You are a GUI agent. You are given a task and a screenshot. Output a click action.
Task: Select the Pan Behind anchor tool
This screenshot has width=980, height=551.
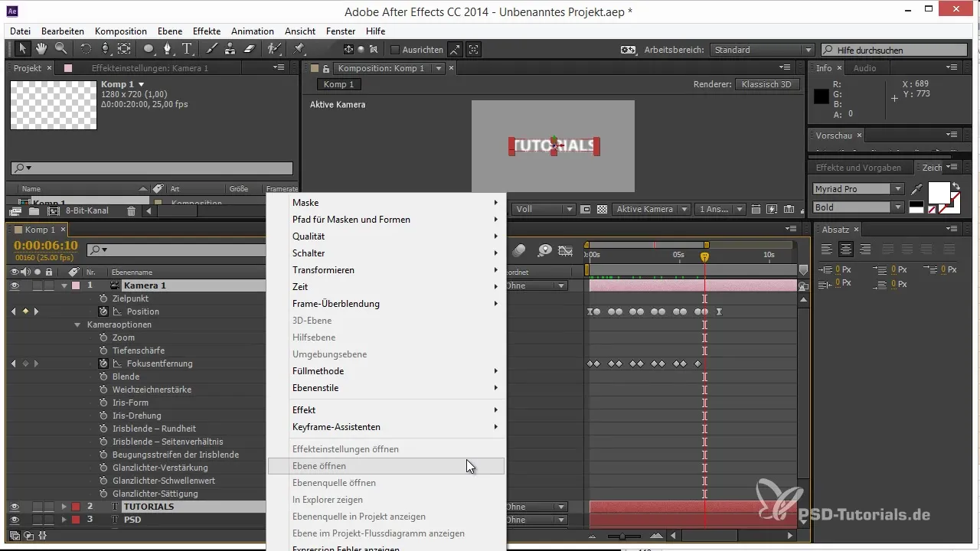pos(124,49)
